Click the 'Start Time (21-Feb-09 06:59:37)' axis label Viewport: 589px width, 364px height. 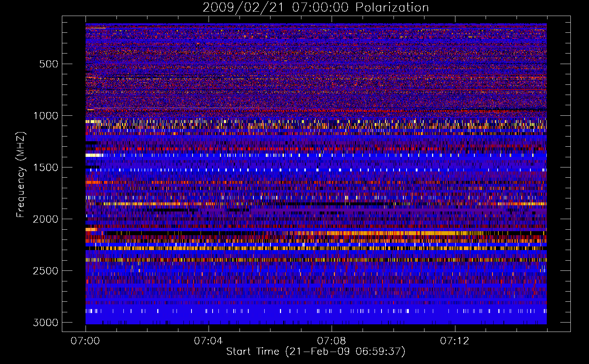click(x=316, y=352)
